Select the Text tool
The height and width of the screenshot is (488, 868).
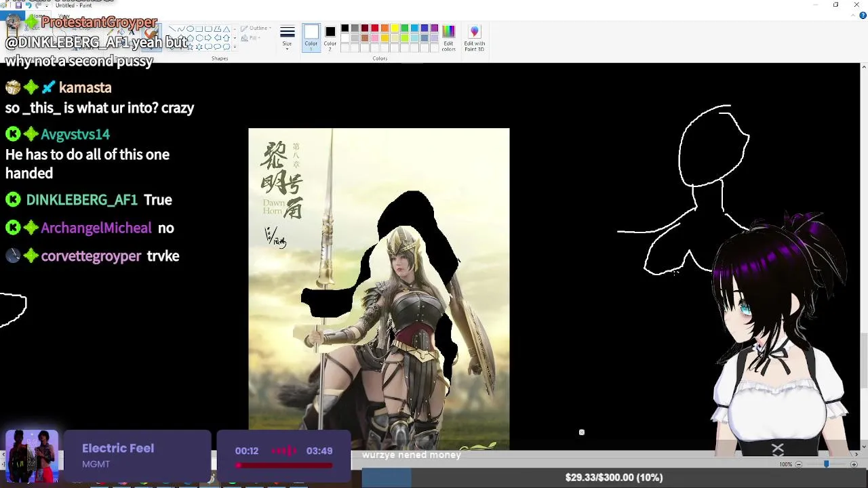(x=132, y=33)
